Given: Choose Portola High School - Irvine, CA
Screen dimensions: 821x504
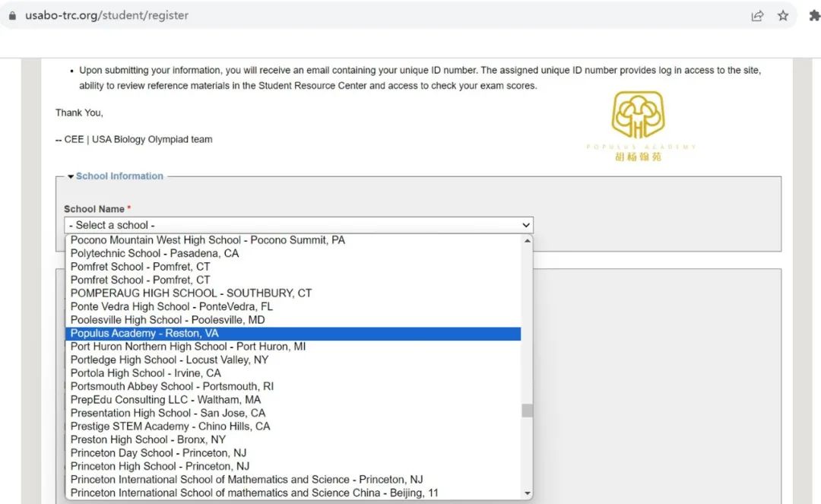Looking at the screenshot, I should [x=293, y=373].
